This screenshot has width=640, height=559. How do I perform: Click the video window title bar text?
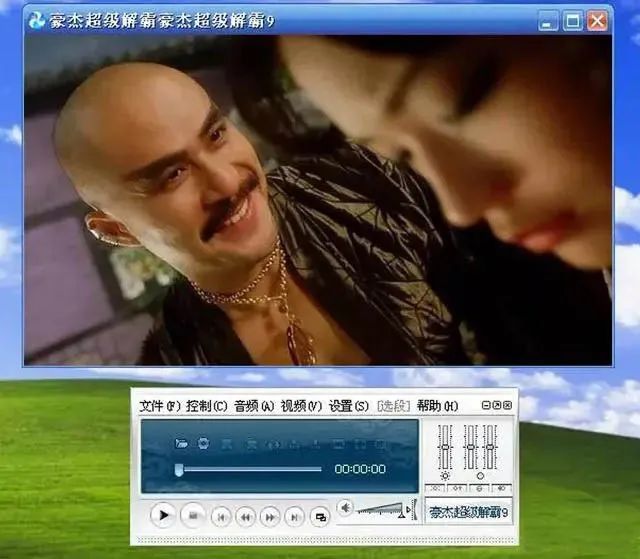click(x=162, y=21)
